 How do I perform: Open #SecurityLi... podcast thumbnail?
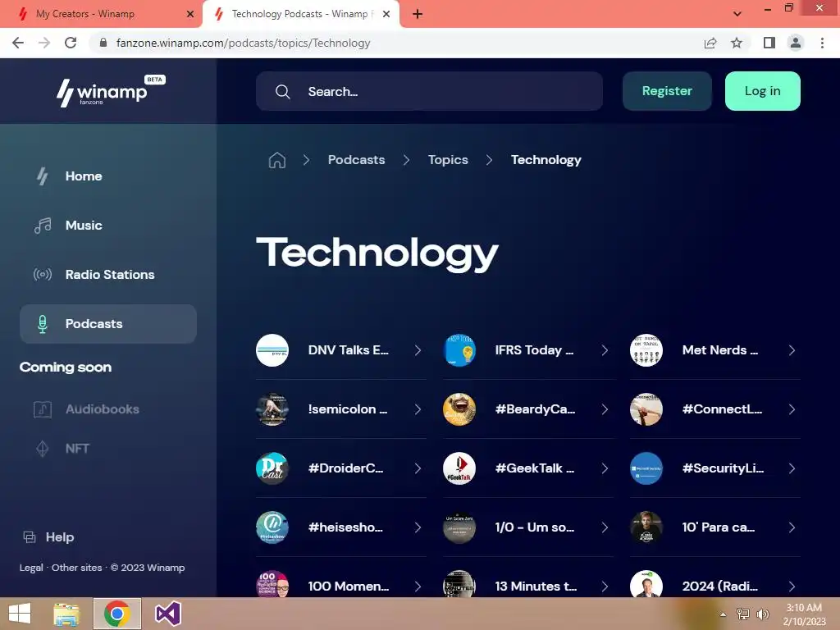pyautogui.click(x=646, y=468)
